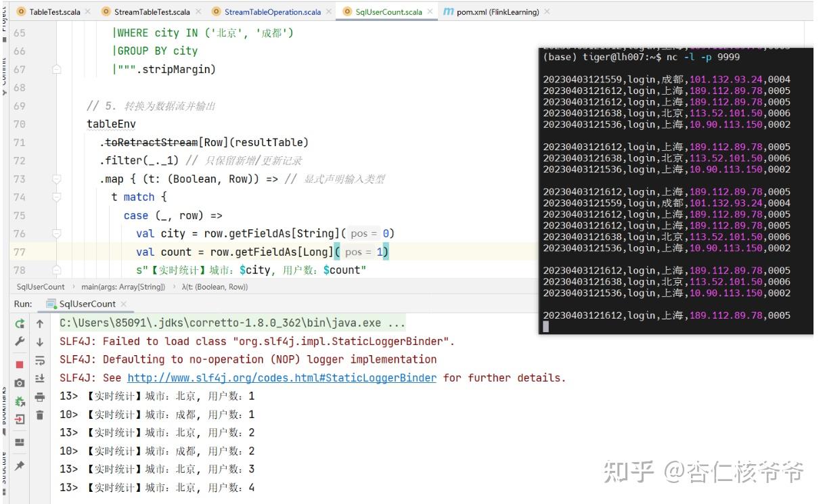This screenshot has height=504, width=825.
Task: Clear all console output with the trash icon
Action: point(40,414)
